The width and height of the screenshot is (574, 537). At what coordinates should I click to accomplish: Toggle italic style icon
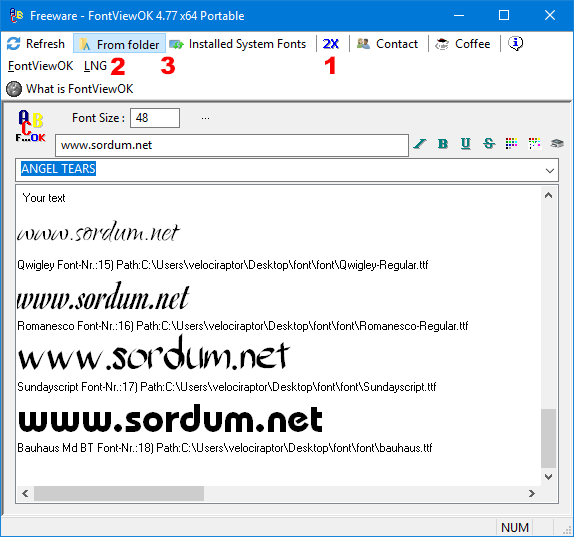[420, 144]
